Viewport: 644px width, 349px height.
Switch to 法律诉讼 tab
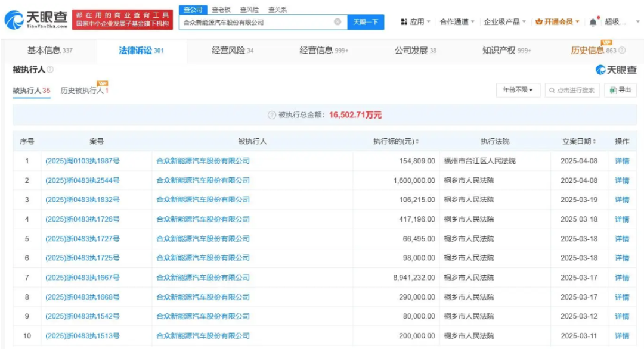[x=141, y=51]
